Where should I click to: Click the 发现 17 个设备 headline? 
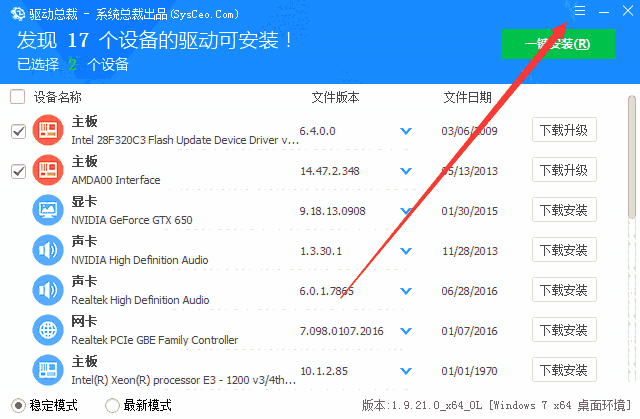point(154,40)
